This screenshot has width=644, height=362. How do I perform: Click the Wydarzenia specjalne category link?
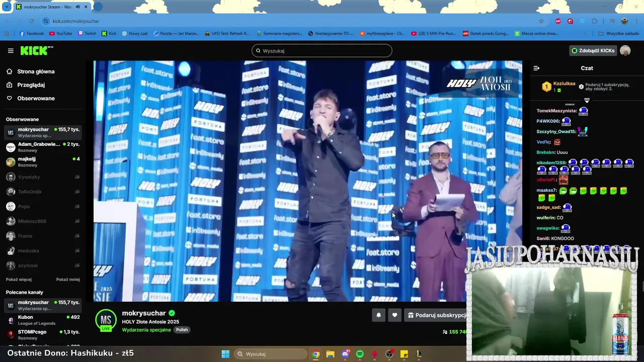coord(146,330)
